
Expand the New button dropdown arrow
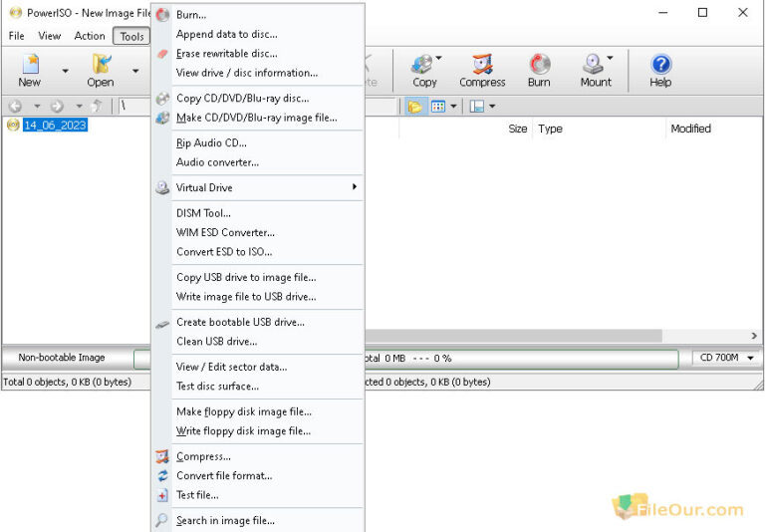(66, 72)
